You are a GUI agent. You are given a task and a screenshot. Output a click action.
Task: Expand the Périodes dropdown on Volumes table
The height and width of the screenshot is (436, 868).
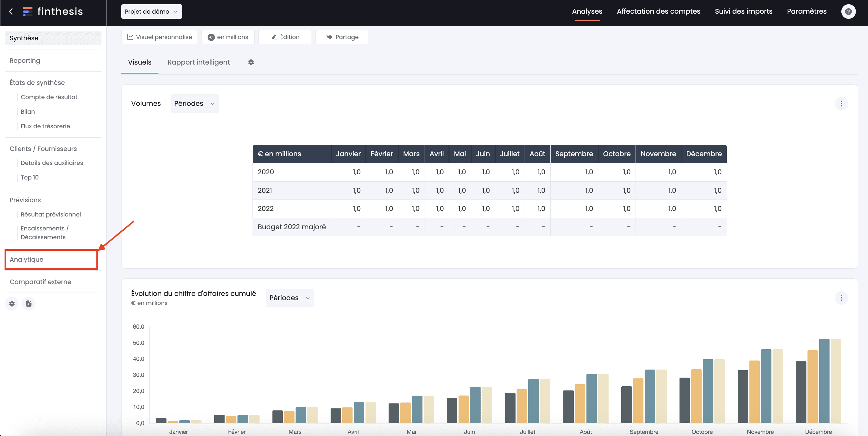(195, 103)
